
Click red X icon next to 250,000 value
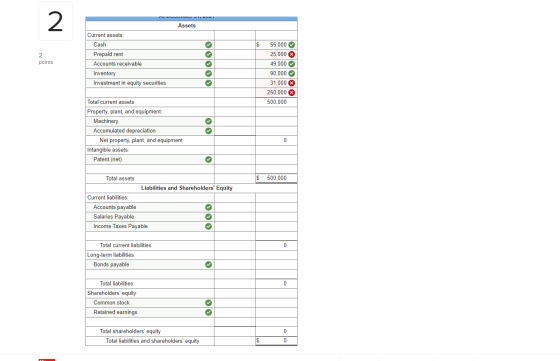click(x=292, y=92)
